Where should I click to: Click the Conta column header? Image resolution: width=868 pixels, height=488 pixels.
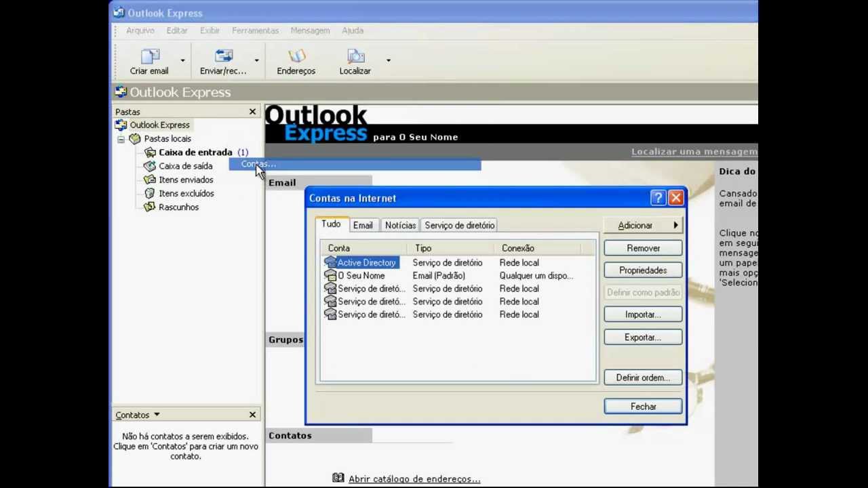[x=363, y=248]
